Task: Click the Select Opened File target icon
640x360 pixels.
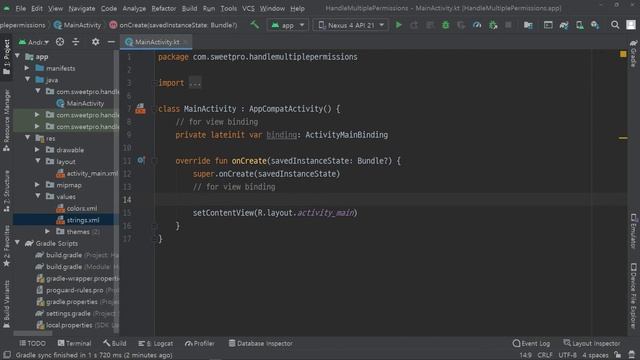Action: click(60, 42)
